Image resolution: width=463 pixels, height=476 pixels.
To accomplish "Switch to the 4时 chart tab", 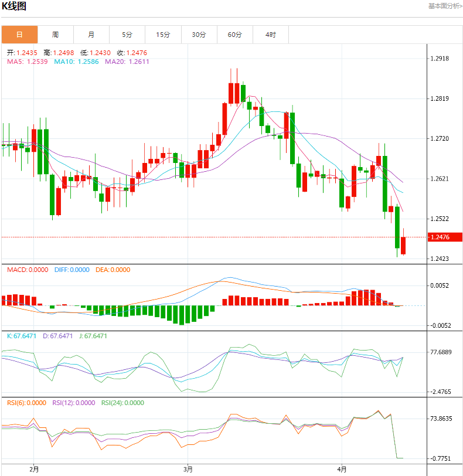I will tap(270, 35).
